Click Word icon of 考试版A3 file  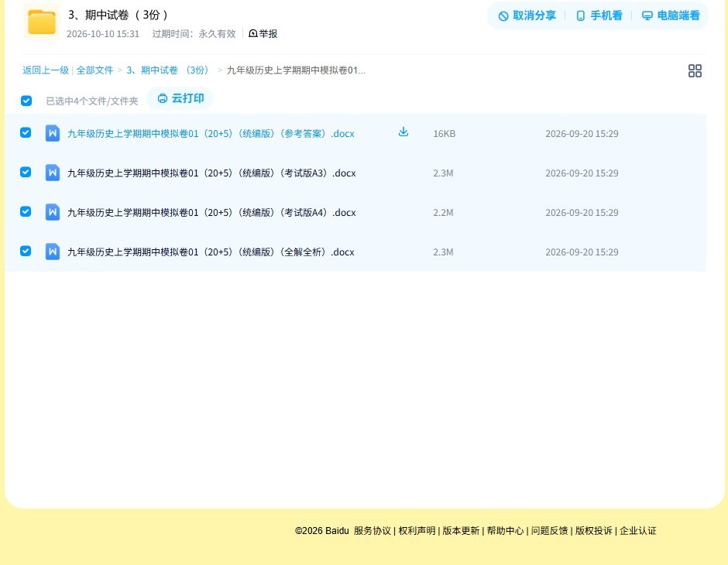pyautogui.click(x=53, y=173)
